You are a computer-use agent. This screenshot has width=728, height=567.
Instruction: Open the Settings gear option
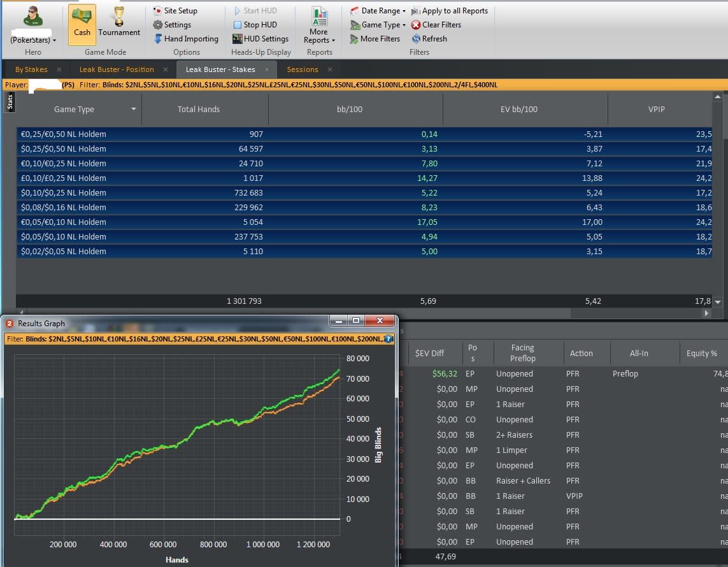tap(172, 25)
